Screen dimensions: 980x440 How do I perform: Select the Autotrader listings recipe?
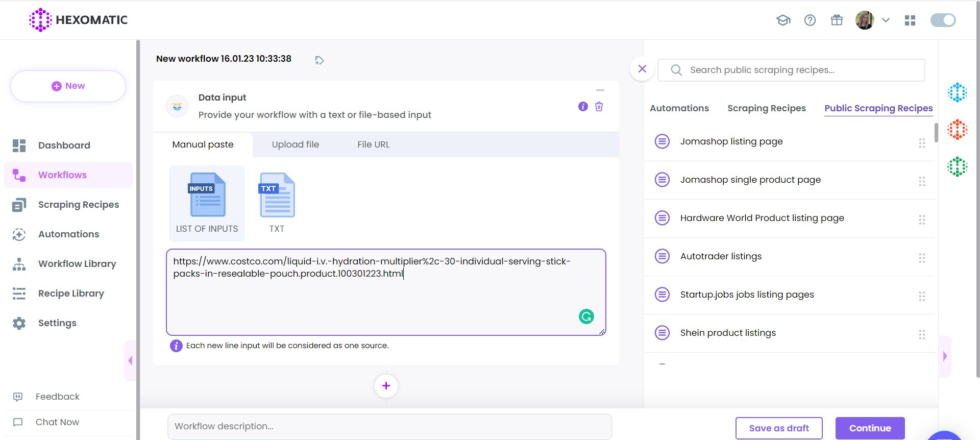point(721,256)
